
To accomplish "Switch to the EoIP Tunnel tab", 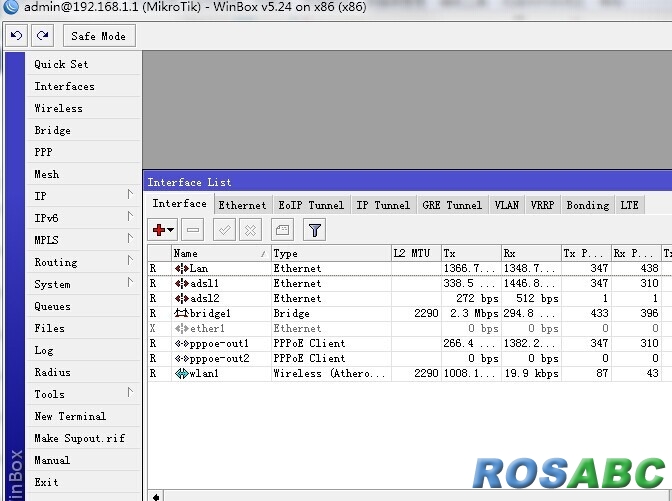I will 312,205.
